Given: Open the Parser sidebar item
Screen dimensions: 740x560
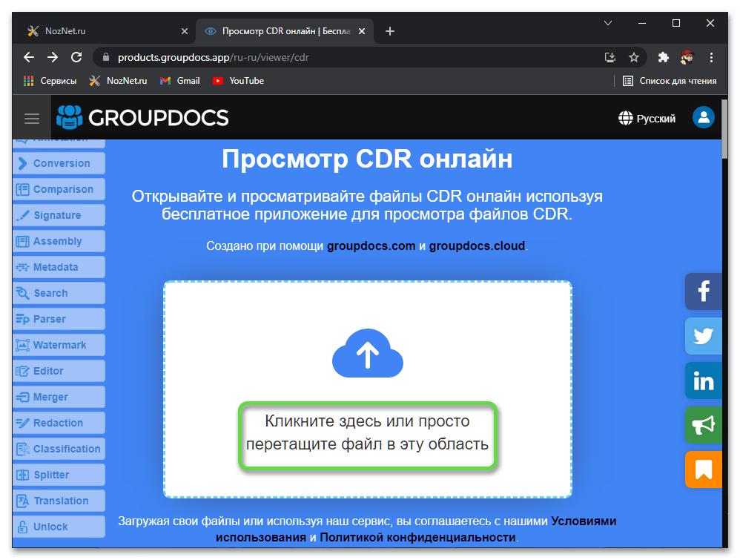Looking at the screenshot, I should (x=59, y=319).
